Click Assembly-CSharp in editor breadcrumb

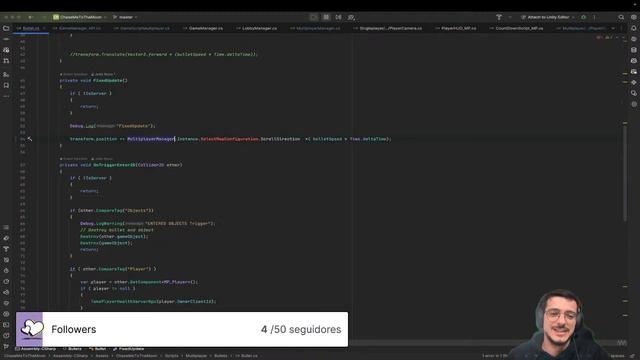click(35, 349)
